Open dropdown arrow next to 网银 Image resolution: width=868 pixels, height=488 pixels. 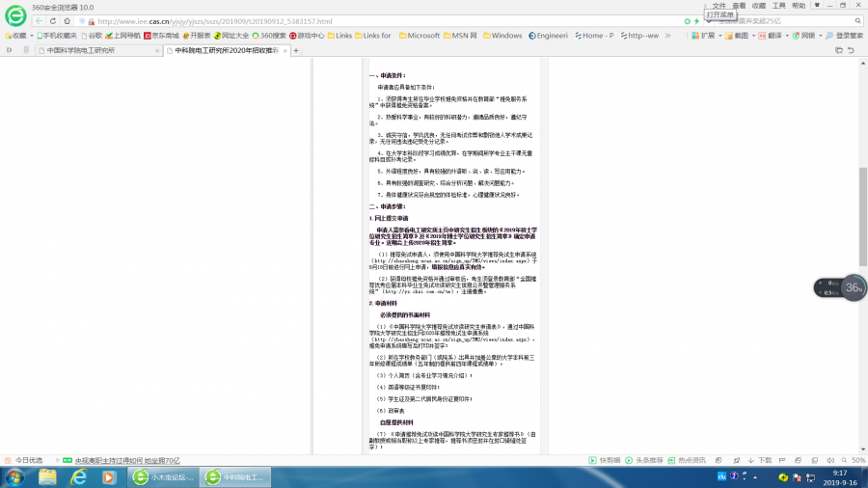(x=819, y=36)
